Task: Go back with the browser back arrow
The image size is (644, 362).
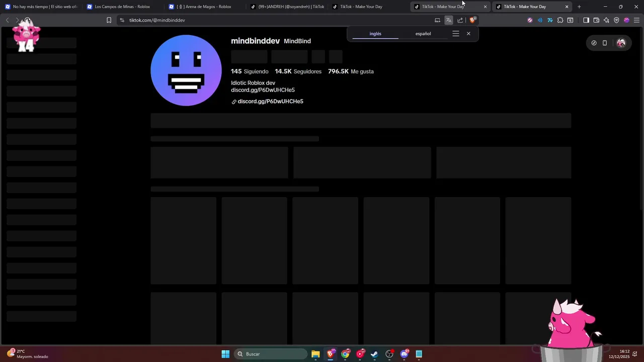Action: tap(7, 20)
